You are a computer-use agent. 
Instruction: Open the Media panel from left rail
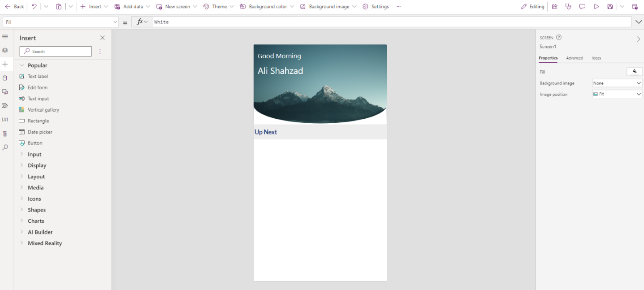click(5, 92)
